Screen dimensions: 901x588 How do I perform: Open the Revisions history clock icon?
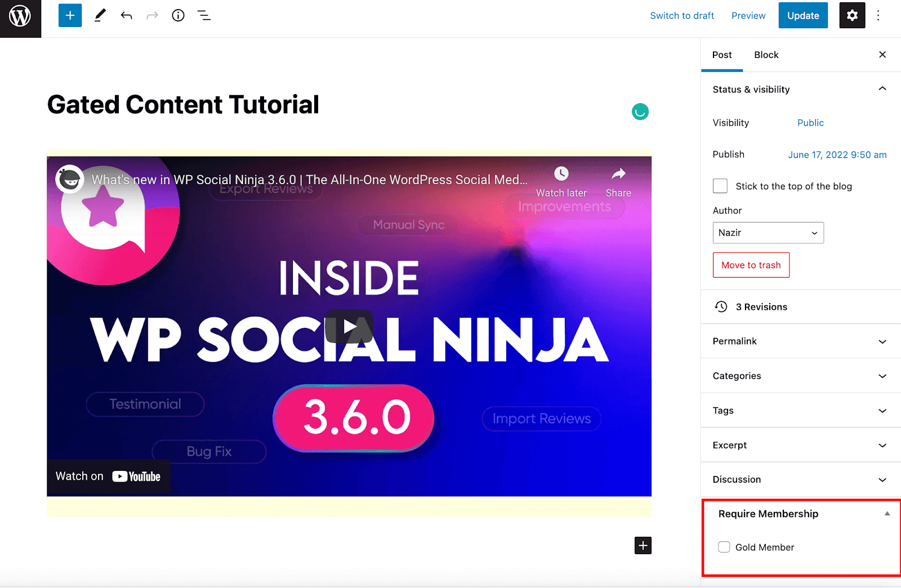point(721,307)
